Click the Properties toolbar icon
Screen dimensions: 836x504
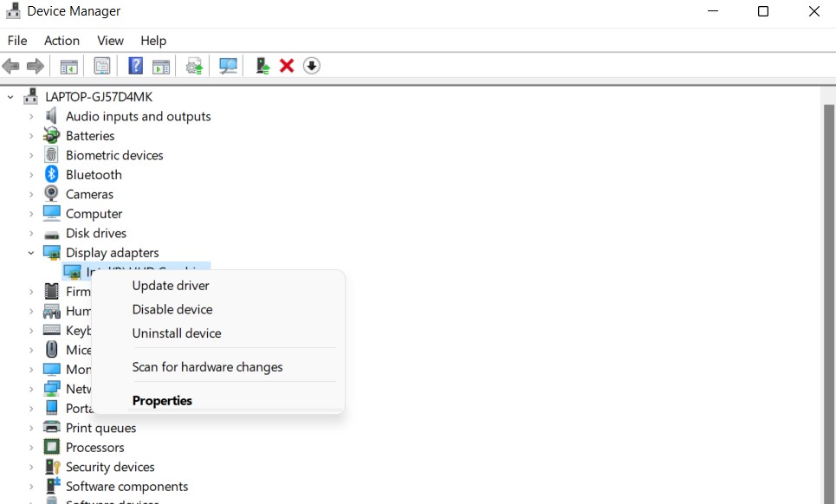[x=102, y=66]
